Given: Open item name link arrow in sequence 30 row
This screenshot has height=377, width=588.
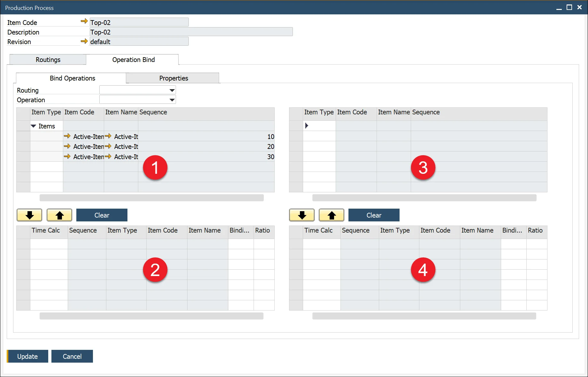Looking at the screenshot, I should click(x=108, y=157).
